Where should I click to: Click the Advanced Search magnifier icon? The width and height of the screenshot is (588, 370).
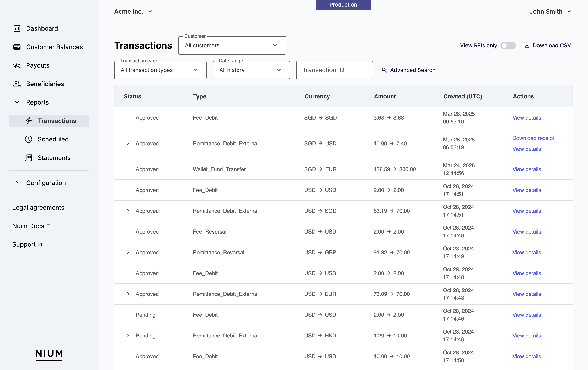tap(384, 70)
